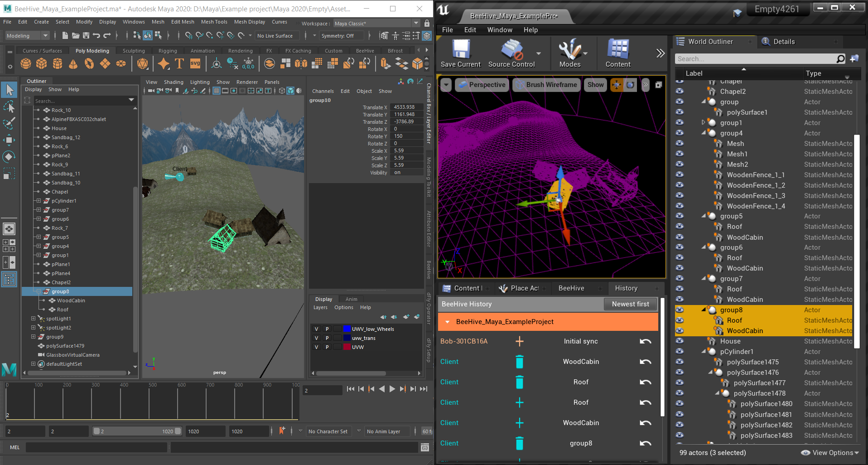
Task: Expand group7 in Maya Outliner
Action: coord(39,210)
